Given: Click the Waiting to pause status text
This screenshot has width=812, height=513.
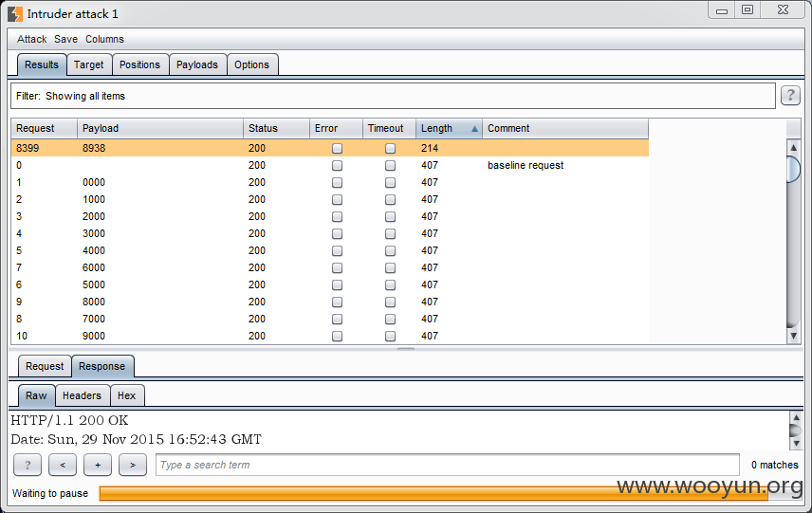Looking at the screenshot, I should pos(50,493).
